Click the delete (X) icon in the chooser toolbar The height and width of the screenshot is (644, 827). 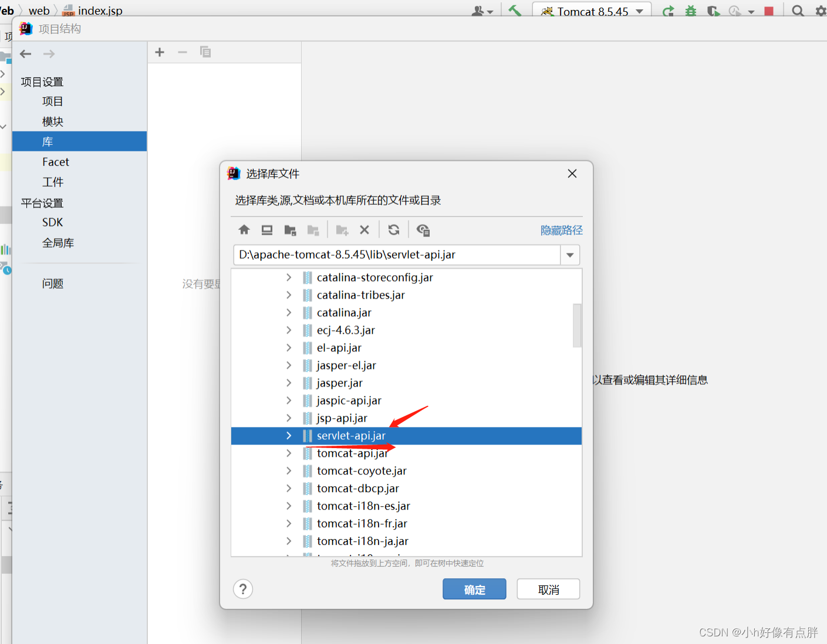tap(364, 229)
